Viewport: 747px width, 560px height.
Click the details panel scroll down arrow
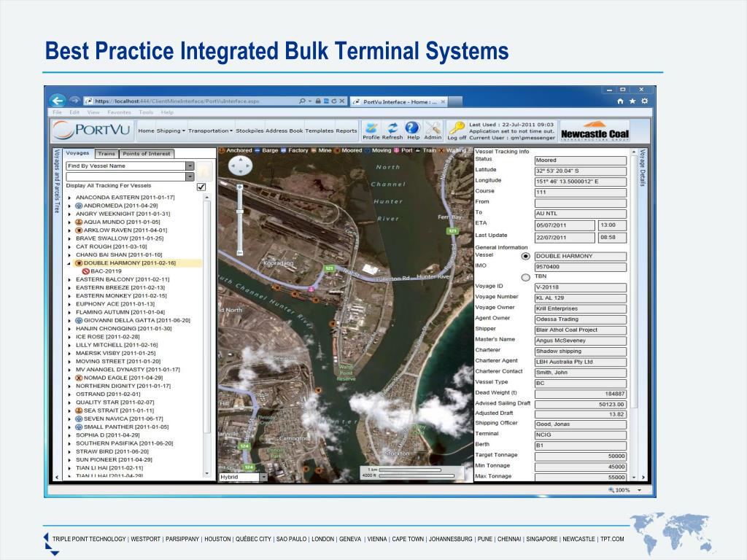[x=634, y=477]
